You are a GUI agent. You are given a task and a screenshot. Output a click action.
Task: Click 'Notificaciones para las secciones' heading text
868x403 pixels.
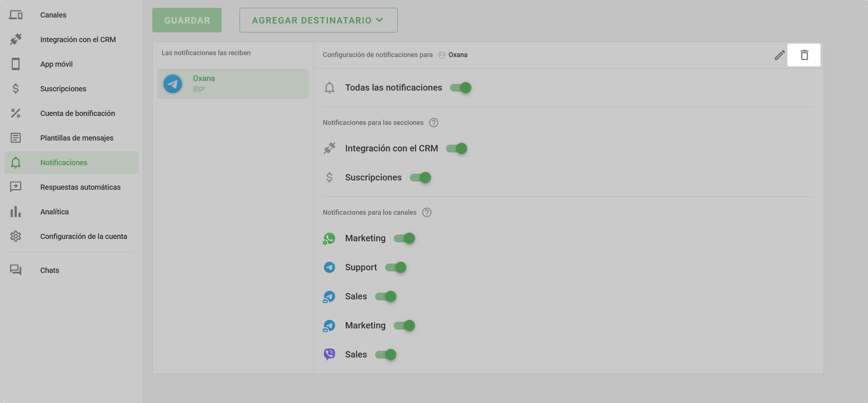[373, 123]
